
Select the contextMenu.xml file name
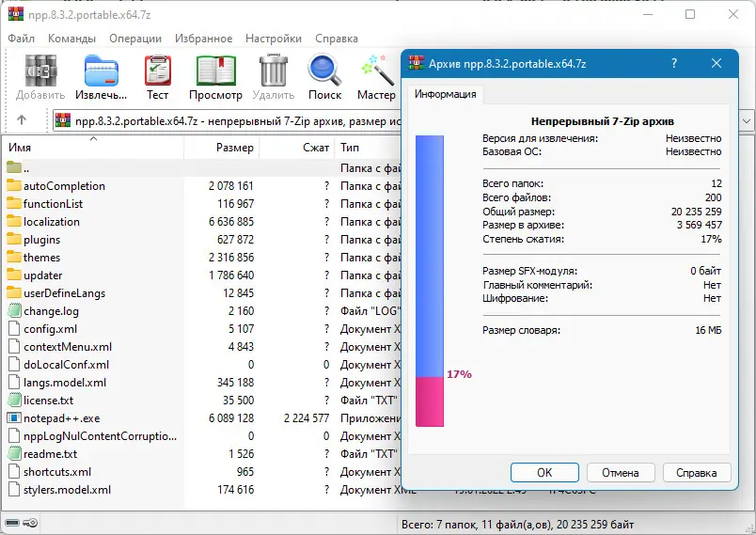click(68, 347)
